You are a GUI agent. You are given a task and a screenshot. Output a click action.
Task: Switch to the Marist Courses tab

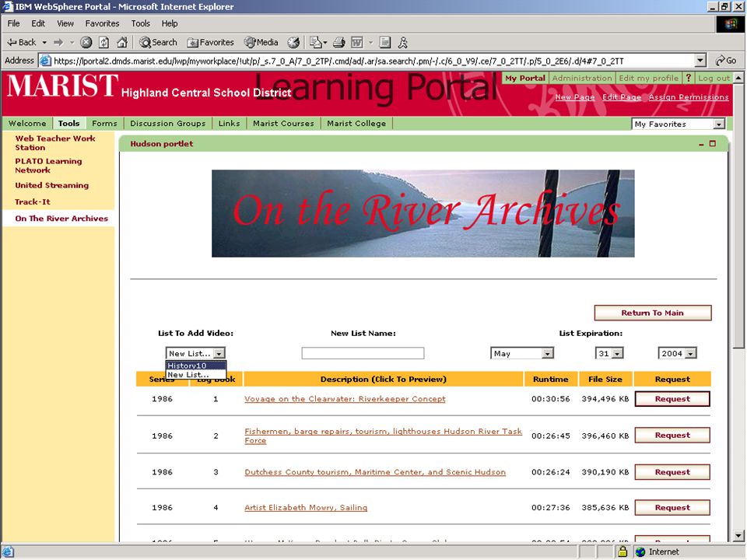[283, 124]
